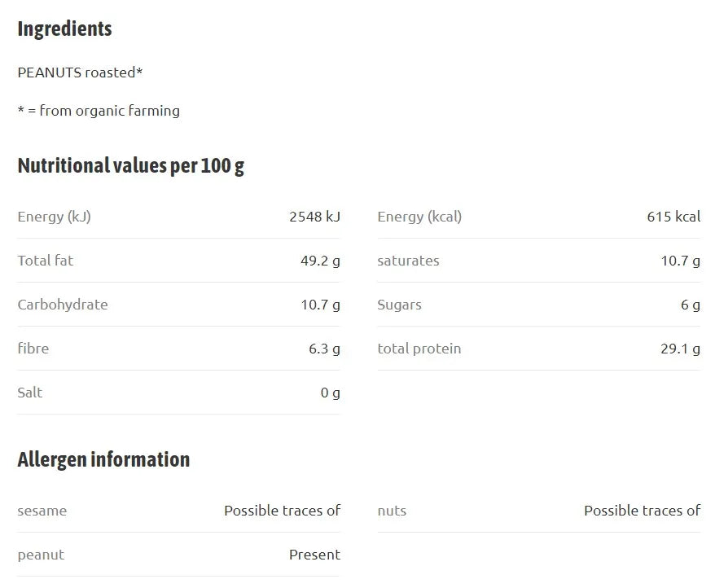This screenshot has width=715, height=588.
Task: Click the Sugars label
Action: pyautogui.click(x=400, y=305)
